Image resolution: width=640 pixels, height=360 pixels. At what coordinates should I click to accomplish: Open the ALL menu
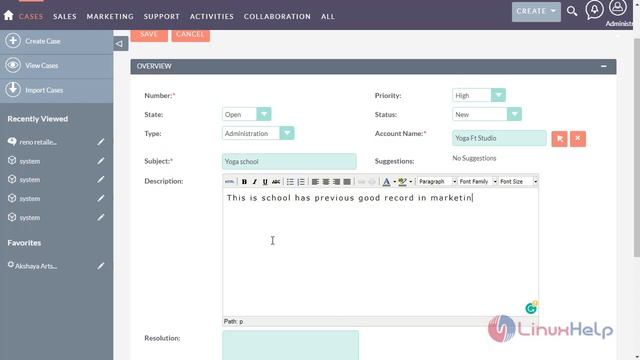(328, 16)
